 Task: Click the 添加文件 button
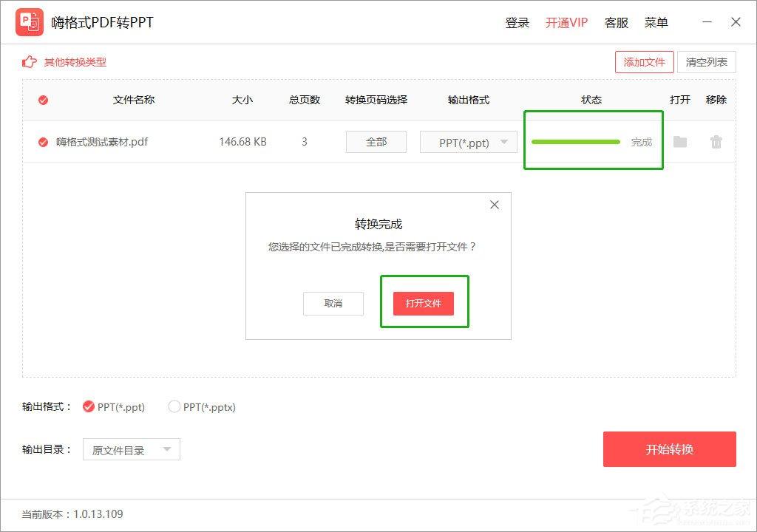(644, 62)
